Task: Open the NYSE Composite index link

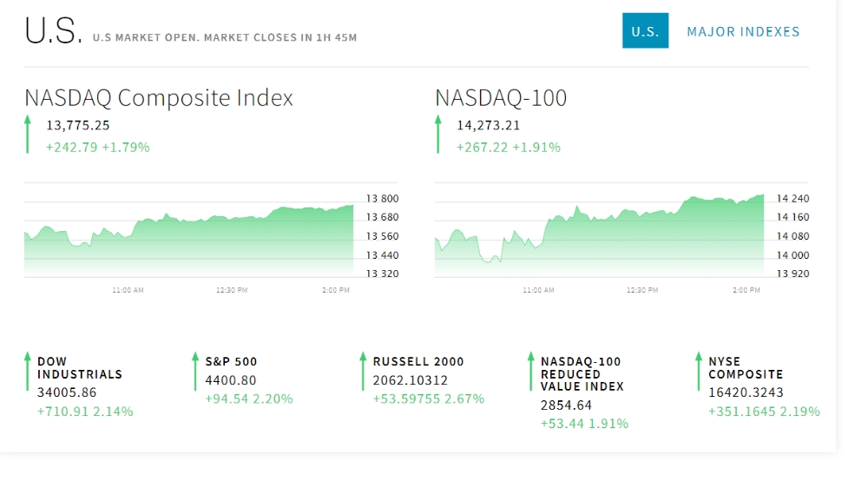Action: point(746,368)
